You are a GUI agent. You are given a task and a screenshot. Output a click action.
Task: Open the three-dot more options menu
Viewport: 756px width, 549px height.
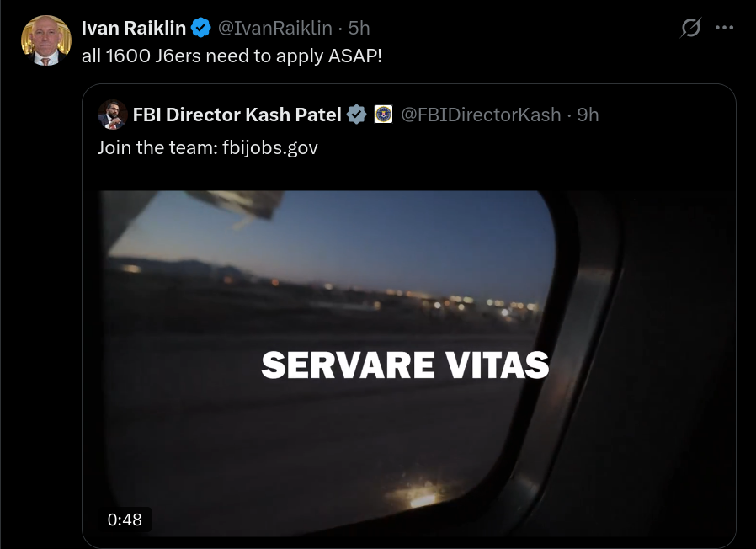724,28
